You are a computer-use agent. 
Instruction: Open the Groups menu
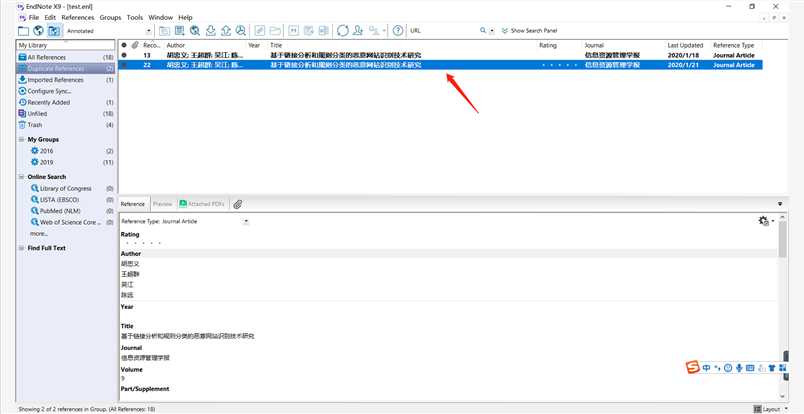(x=110, y=17)
